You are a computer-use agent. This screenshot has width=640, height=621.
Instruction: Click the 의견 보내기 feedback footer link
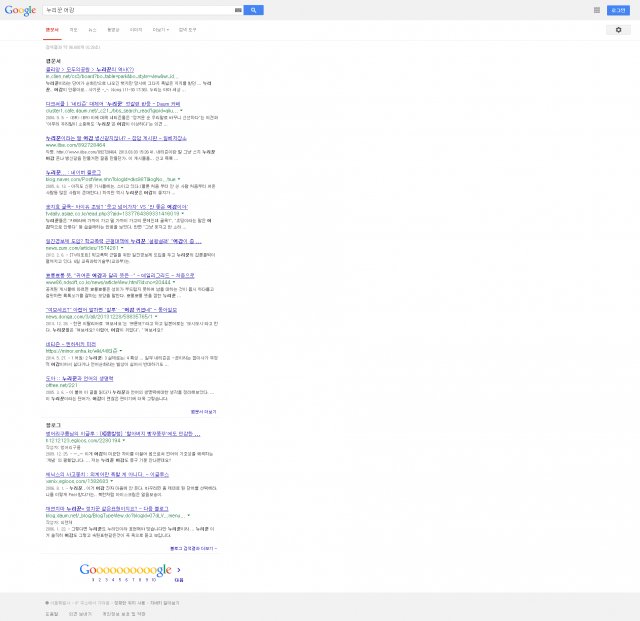[x=80, y=614]
